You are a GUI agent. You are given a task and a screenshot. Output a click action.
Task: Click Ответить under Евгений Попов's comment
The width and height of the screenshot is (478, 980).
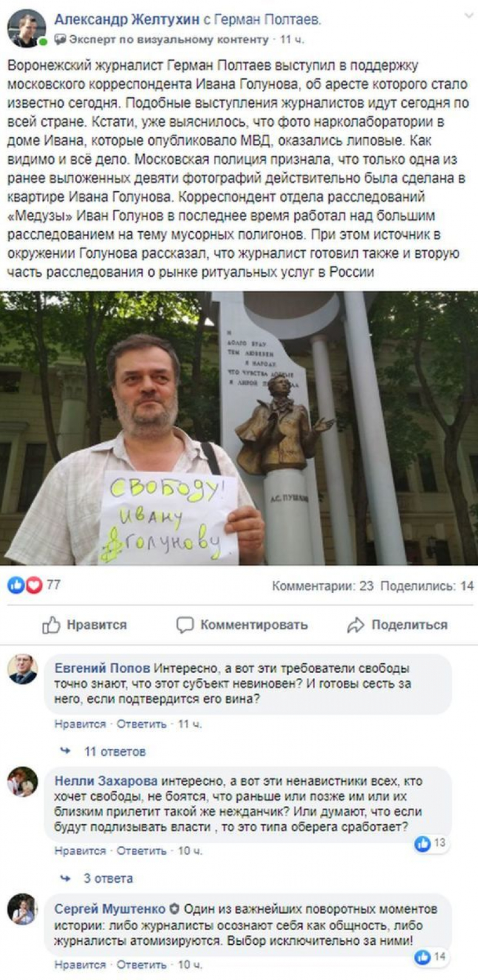pyautogui.click(x=142, y=724)
